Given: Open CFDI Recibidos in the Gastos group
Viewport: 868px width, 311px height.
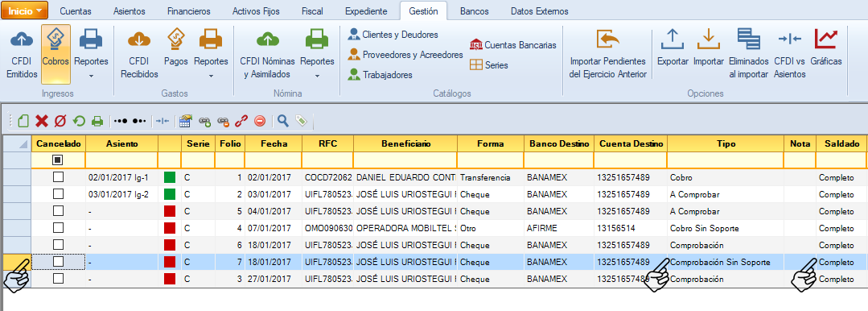Looking at the screenshot, I should pyautogui.click(x=139, y=54).
